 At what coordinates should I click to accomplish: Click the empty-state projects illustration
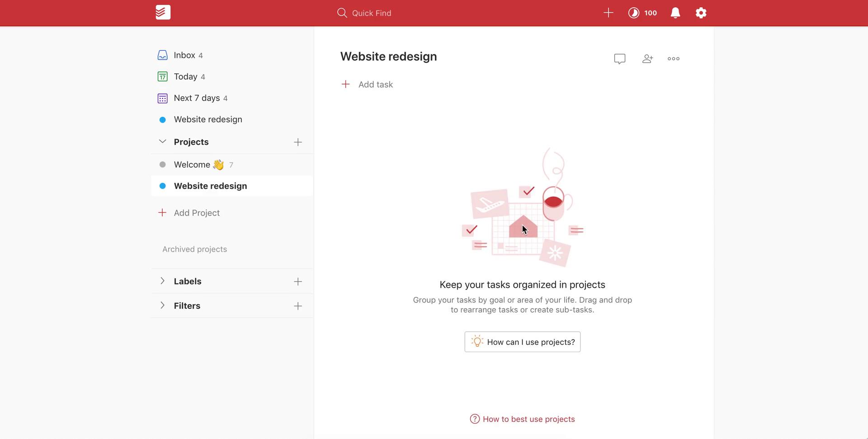(x=523, y=207)
